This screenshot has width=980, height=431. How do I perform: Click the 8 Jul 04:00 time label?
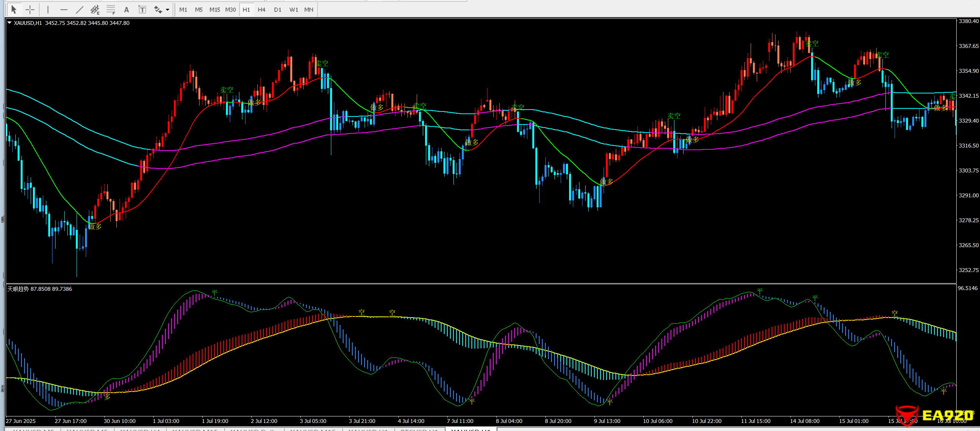pyautogui.click(x=509, y=421)
